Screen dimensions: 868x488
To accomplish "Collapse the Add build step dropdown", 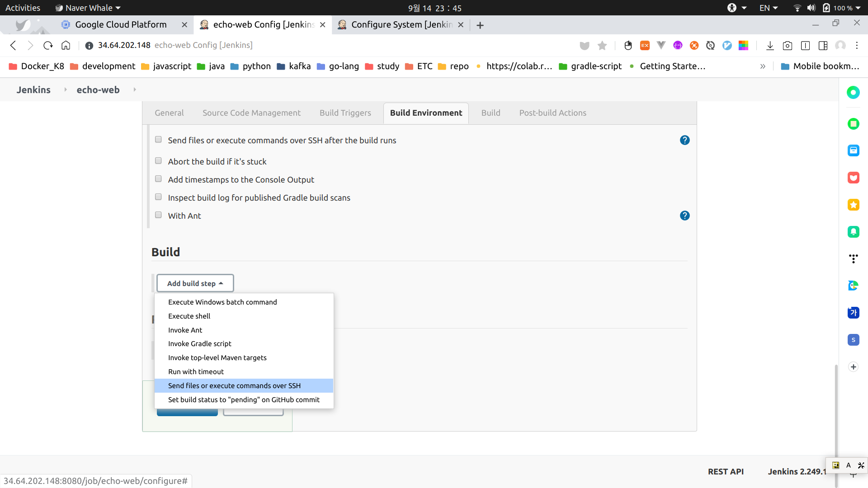I will tap(195, 283).
